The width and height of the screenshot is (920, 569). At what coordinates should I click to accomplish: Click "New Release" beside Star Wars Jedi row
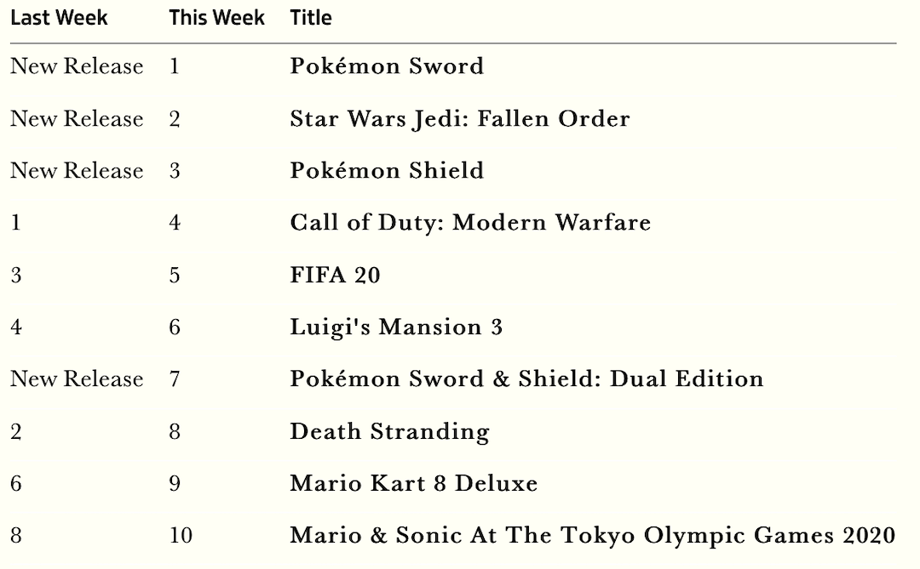click(77, 119)
